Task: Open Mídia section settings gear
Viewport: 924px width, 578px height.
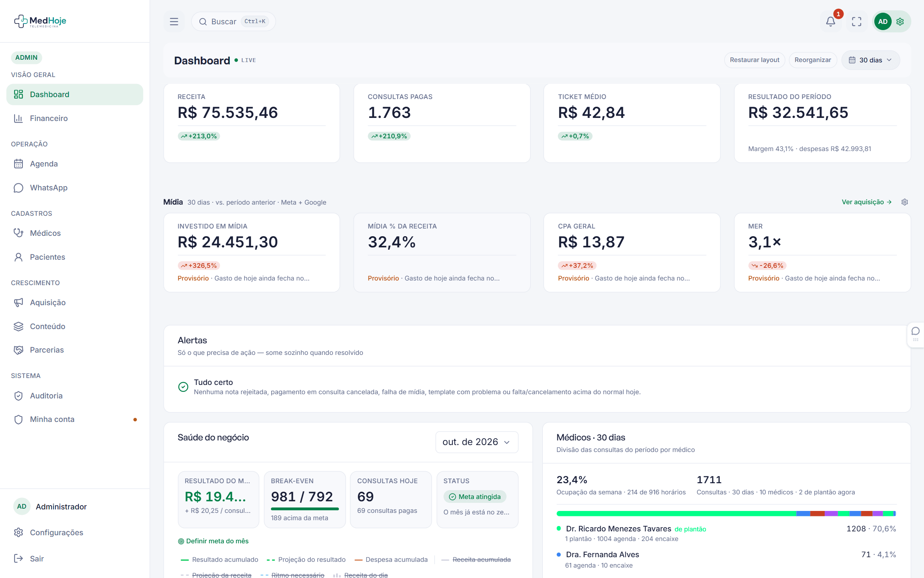Action: click(x=905, y=202)
